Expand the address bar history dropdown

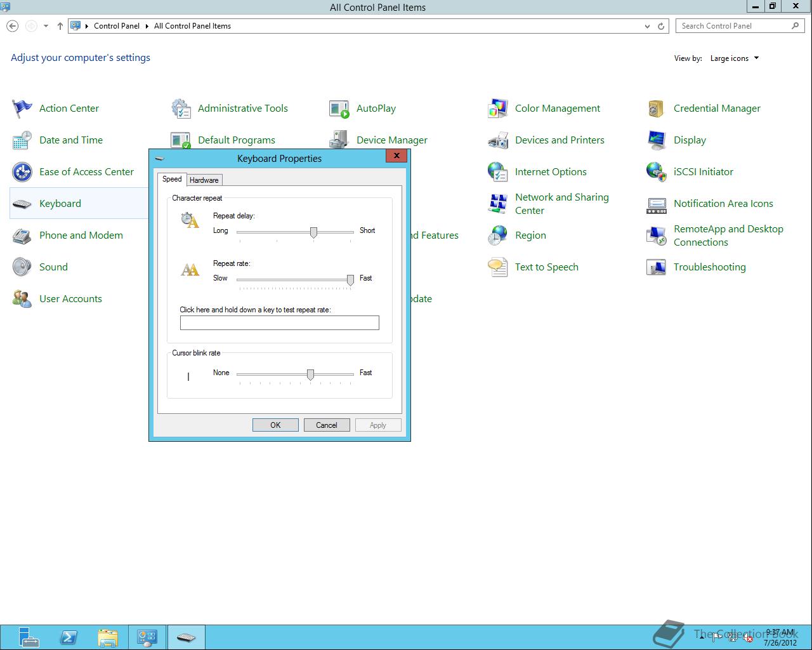pos(647,26)
